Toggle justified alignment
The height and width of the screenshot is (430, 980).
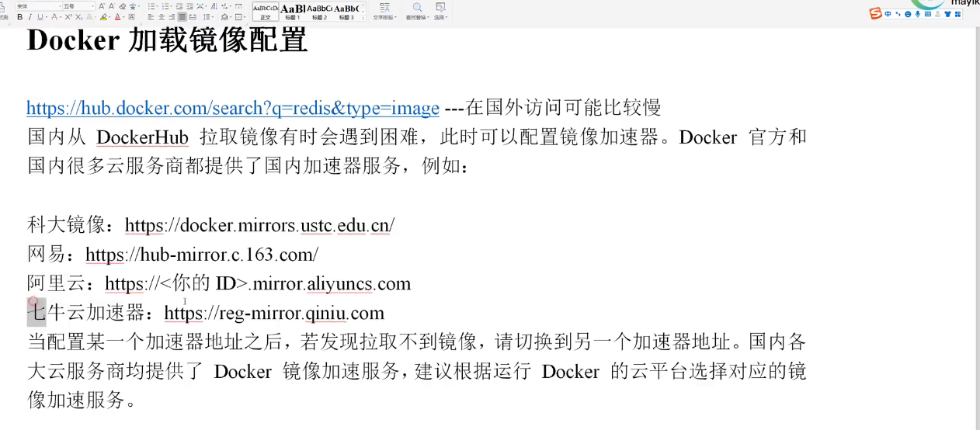click(x=182, y=17)
